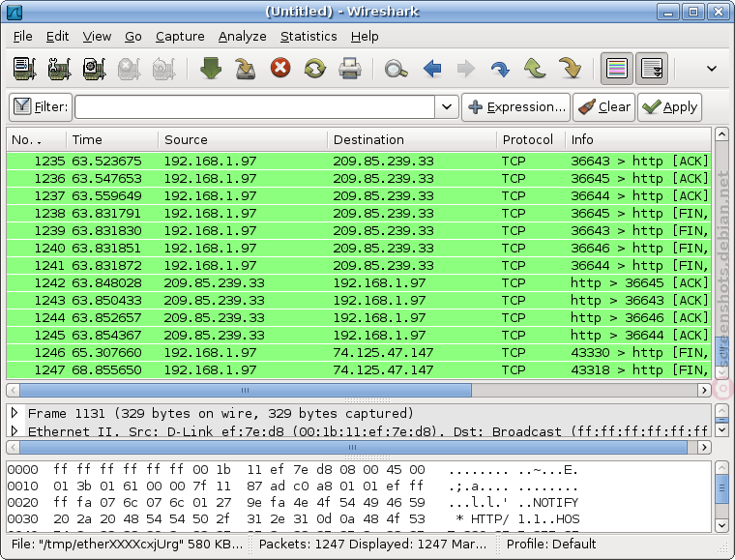Viewport: 735px width, 560px height.
Task: Click hex offset 0020 line
Action: point(293,502)
